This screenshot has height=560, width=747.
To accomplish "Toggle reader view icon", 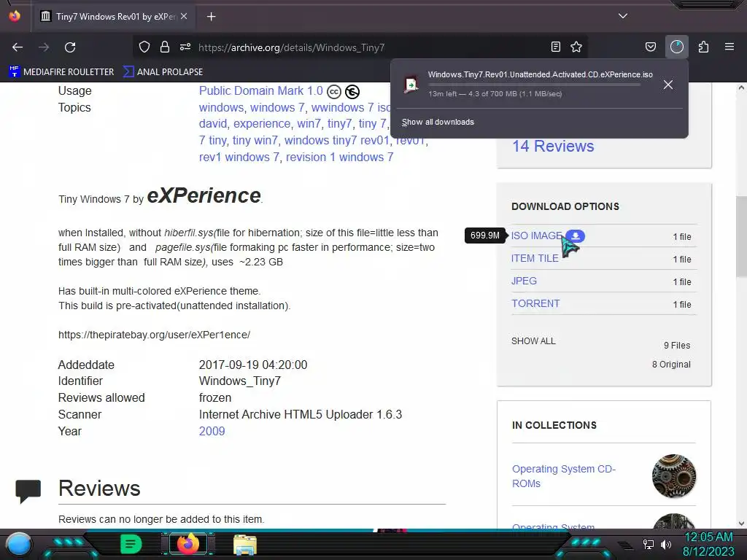I will (x=555, y=47).
